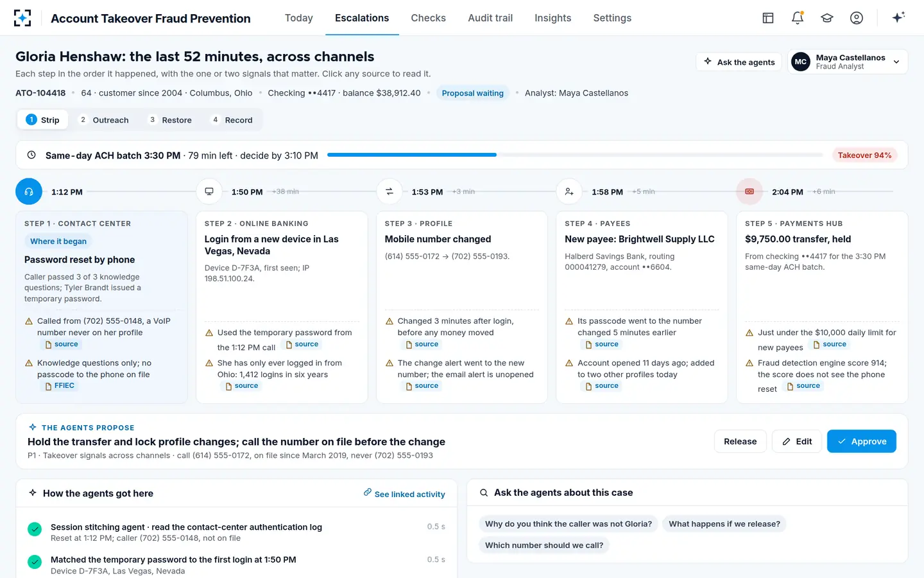Viewport: 924px width, 578px height.
Task: Switch to the Checks tab
Action: pos(428,18)
